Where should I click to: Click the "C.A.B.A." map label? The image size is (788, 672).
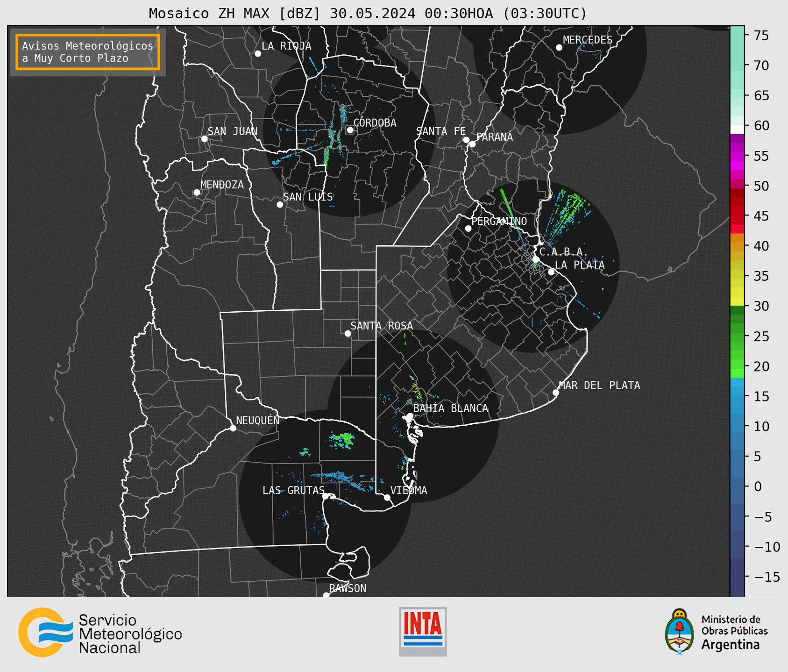click(564, 252)
